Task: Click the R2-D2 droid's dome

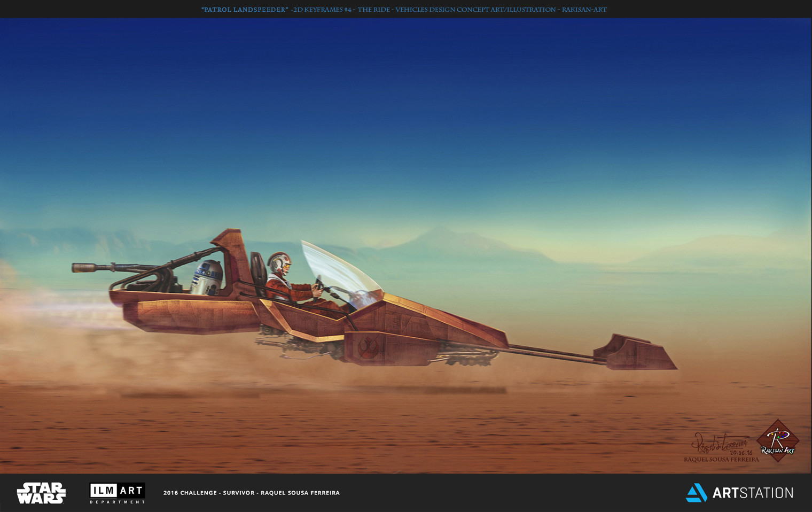Action: [208, 268]
